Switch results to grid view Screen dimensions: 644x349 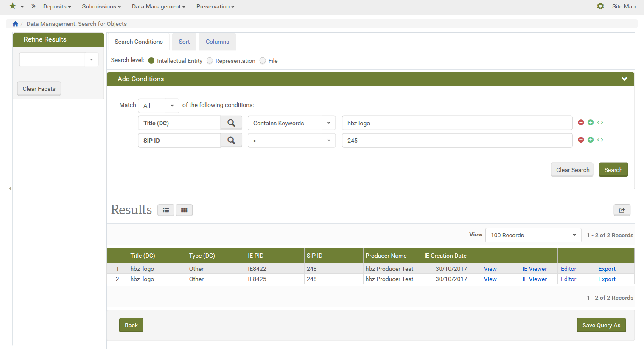click(x=184, y=210)
